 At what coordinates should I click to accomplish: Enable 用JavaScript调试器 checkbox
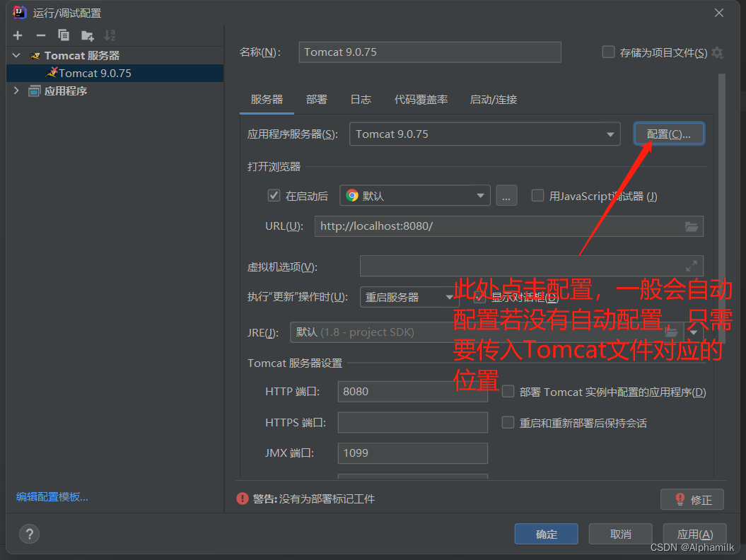537,196
